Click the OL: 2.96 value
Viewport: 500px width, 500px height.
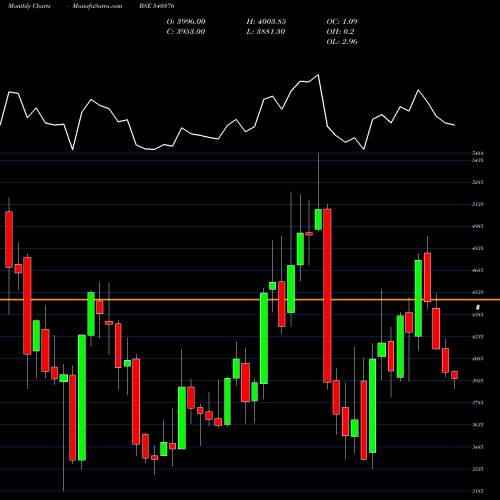tap(342, 42)
